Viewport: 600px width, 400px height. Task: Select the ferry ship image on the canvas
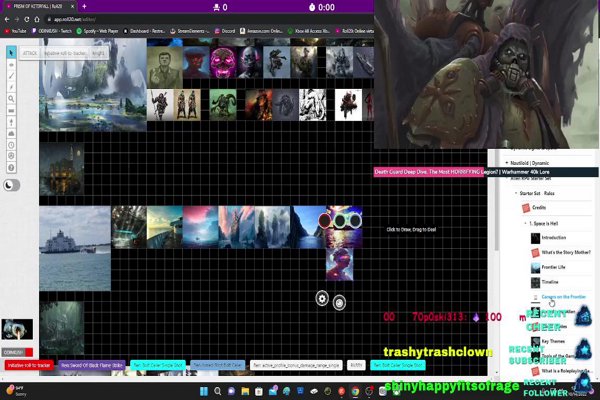(x=75, y=248)
